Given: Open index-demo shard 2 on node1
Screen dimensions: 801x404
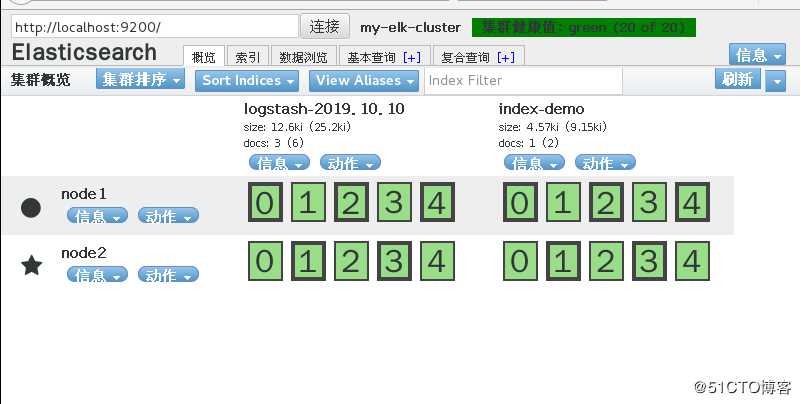Looking at the screenshot, I should [606, 202].
